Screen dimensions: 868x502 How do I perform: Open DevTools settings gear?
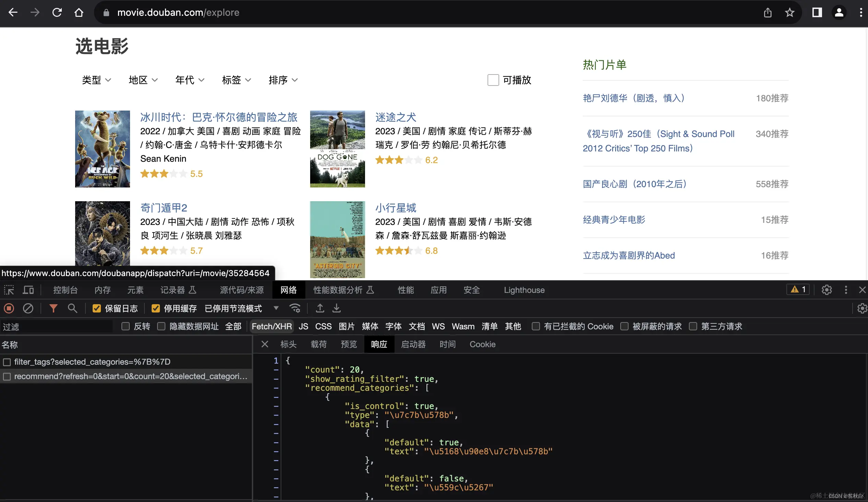(827, 290)
